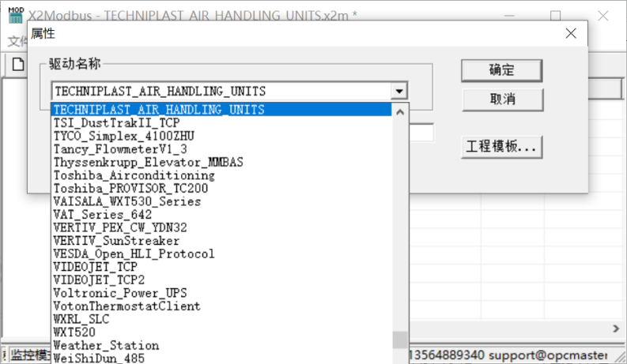Open the 工程模板... dialog
The width and height of the screenshot is (627, 364).
502,147
